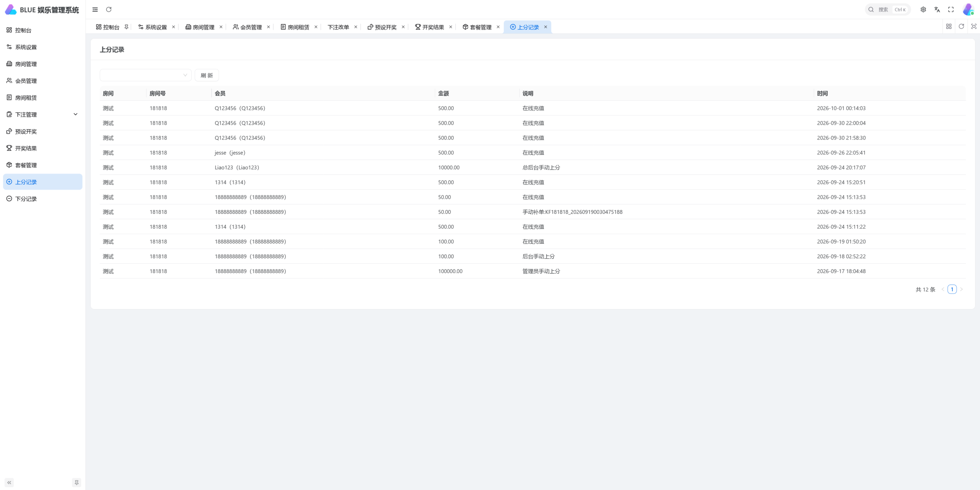Reload the current tab using tab bar refresh icon
Image resolution: width=980 pixels, height=490 pixels.
coord(961,26)
